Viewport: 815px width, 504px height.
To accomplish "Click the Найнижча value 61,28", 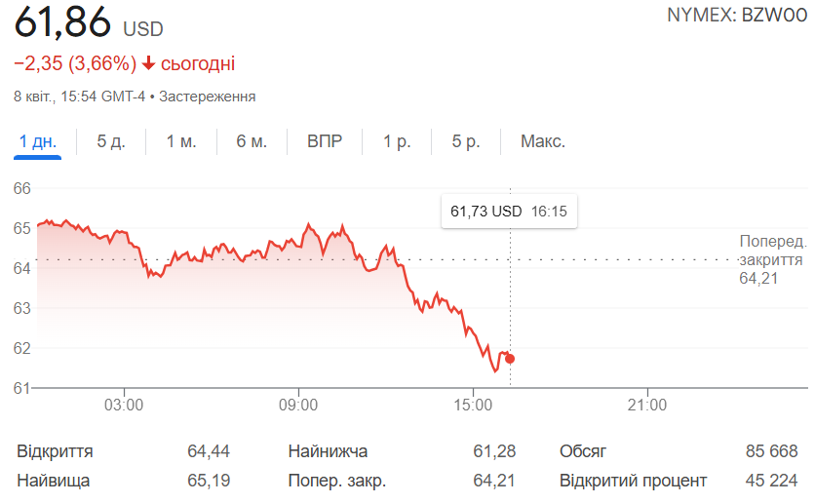I will pyautogui.click(x=494, y=451).
